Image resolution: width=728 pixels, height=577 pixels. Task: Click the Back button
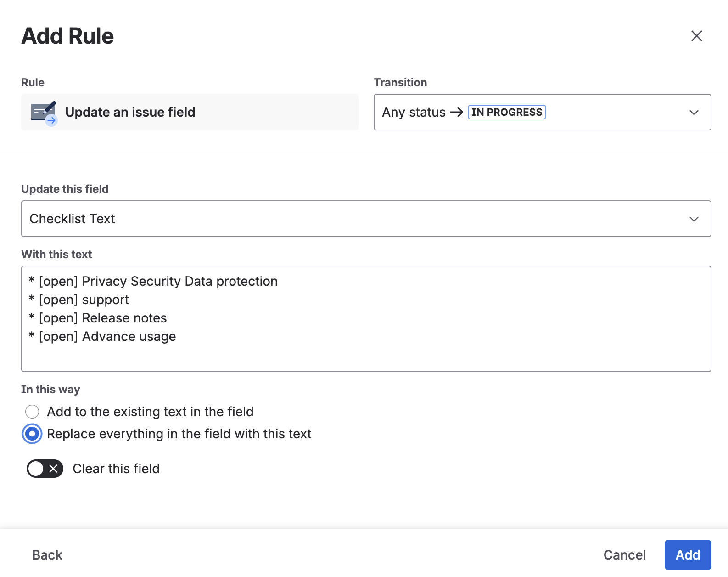tap(47, 555)
